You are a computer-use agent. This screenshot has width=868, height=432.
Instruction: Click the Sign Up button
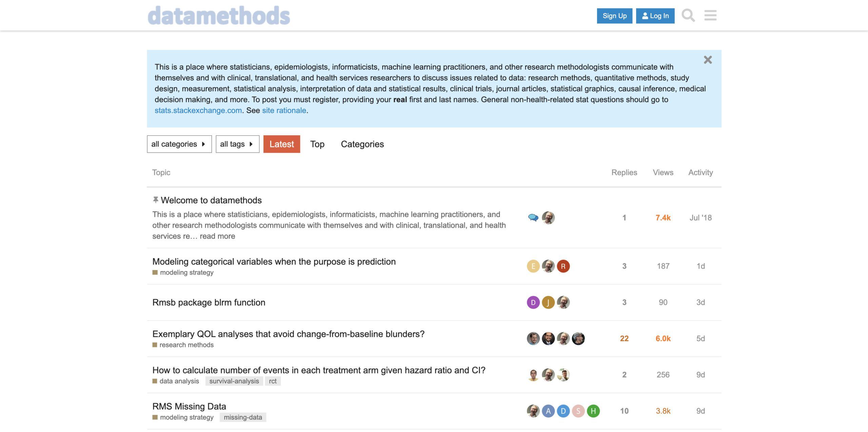(614, 16)
